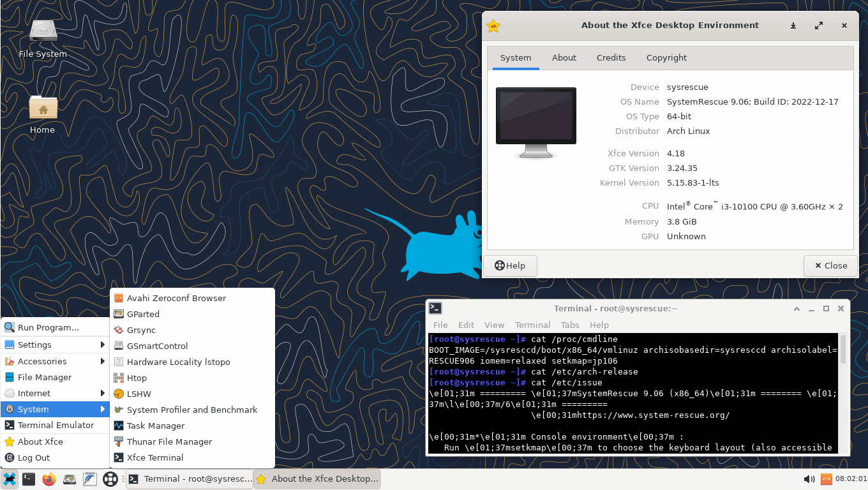This screenshot has height=490, width=868.
Task: Launch Xfce Terminal from the submenu
Action: click(x=192, y=457)
